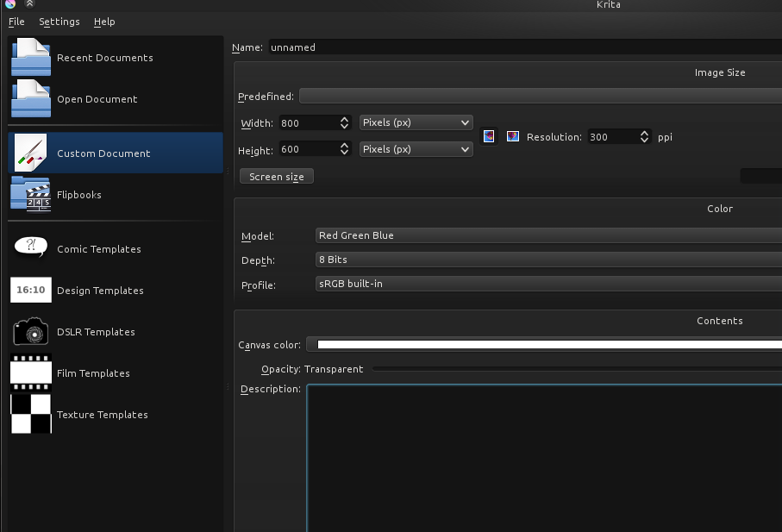The height and width of the screenshot is (532, 782).
Task: Select the Custom Document paintbrush icon
Action: pos(31,153)
